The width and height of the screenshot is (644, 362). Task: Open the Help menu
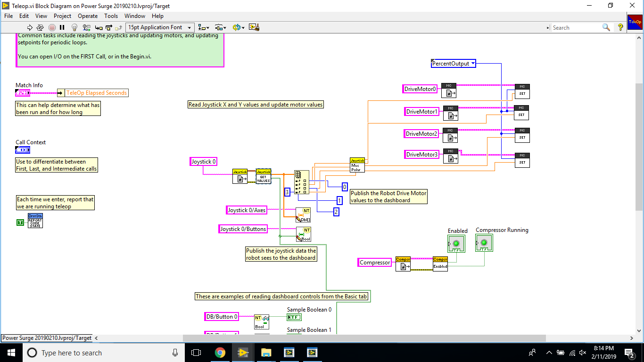(x=157, y=16)
